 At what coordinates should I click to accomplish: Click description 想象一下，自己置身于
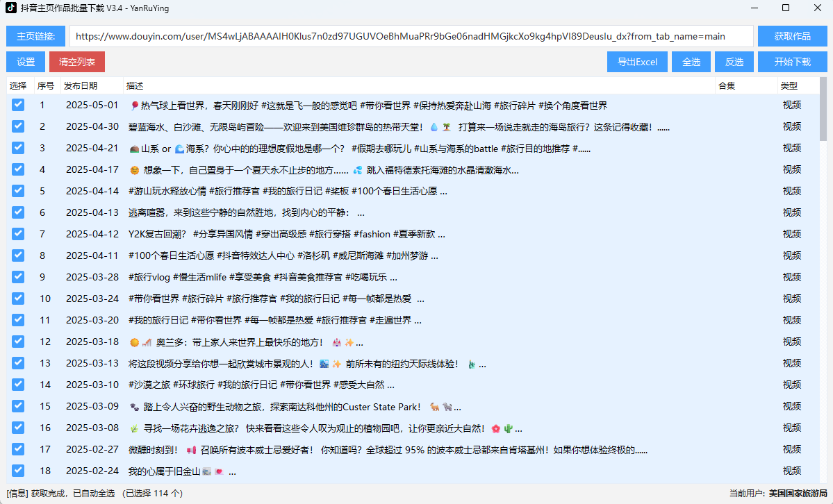pos(324,171)
